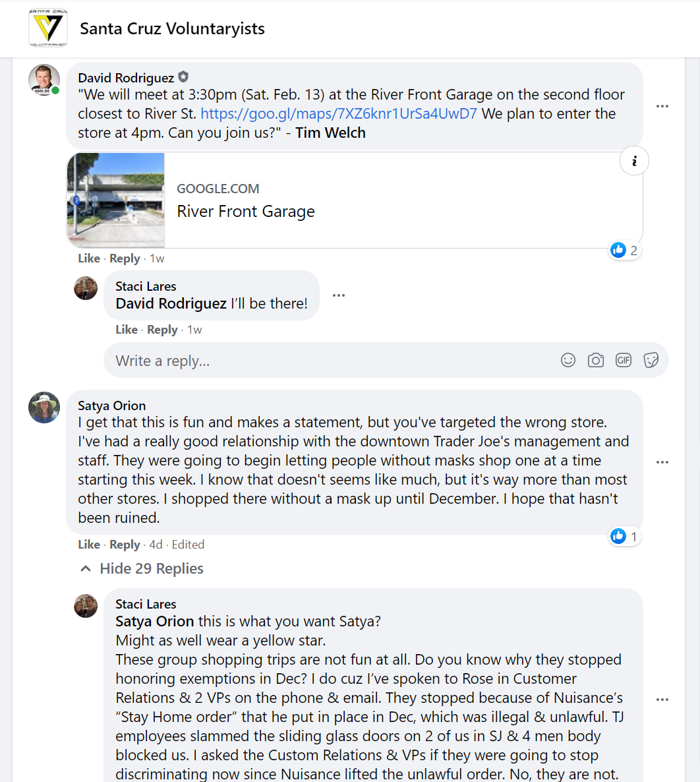Open the sticker picker icon
The width and height of the screenshot is (700, 782).
click(651, 360)
